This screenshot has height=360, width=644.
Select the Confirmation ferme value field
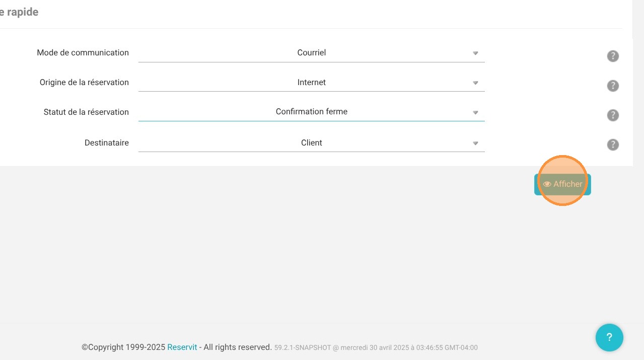(x=311, y=112)
